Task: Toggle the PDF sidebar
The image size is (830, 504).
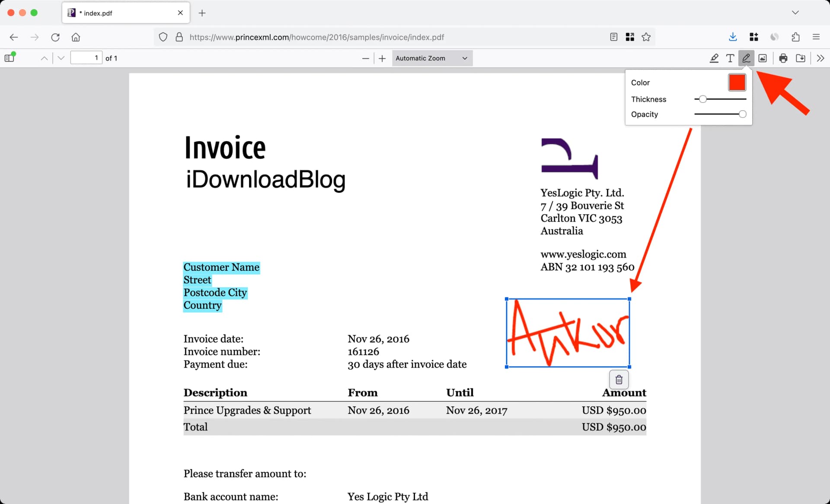Action: [9, 57]
